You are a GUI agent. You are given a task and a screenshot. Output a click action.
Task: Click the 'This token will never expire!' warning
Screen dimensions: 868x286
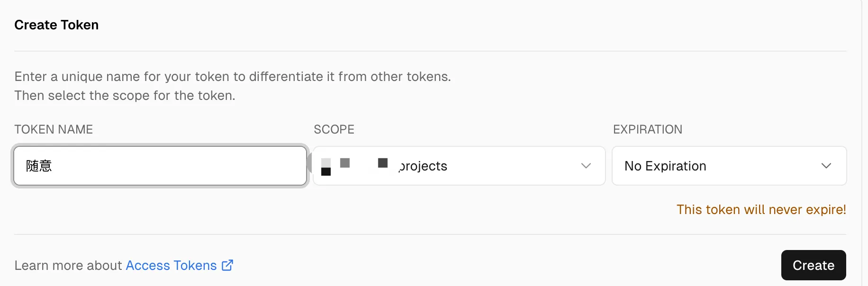761,209
